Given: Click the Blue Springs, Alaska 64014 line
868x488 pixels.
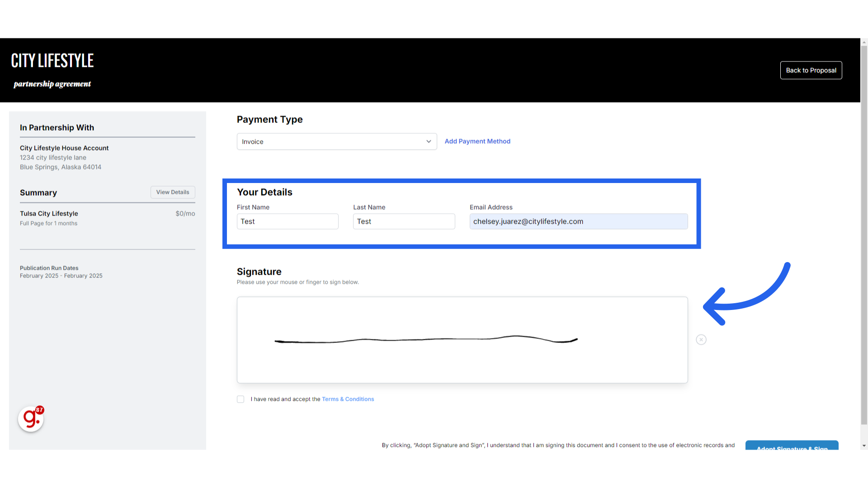Looking at the screenshot, I should [61, 167].
